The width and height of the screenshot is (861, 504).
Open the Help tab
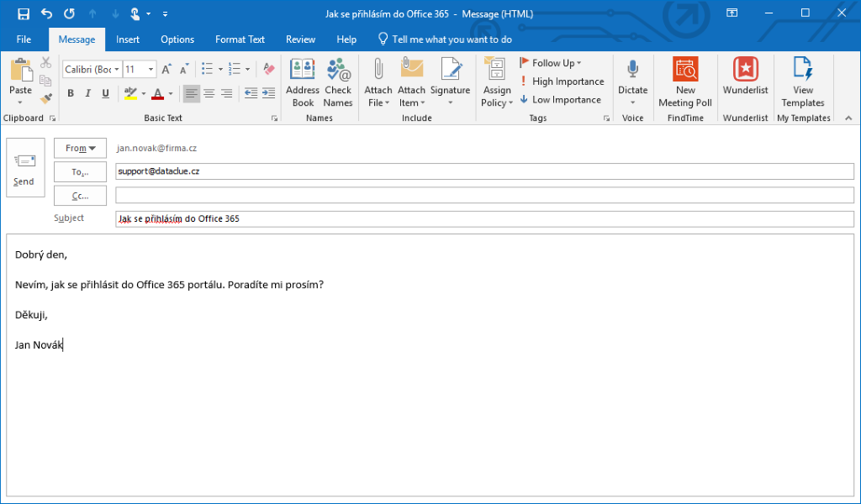pyautogui.click(x=346, y=39)
